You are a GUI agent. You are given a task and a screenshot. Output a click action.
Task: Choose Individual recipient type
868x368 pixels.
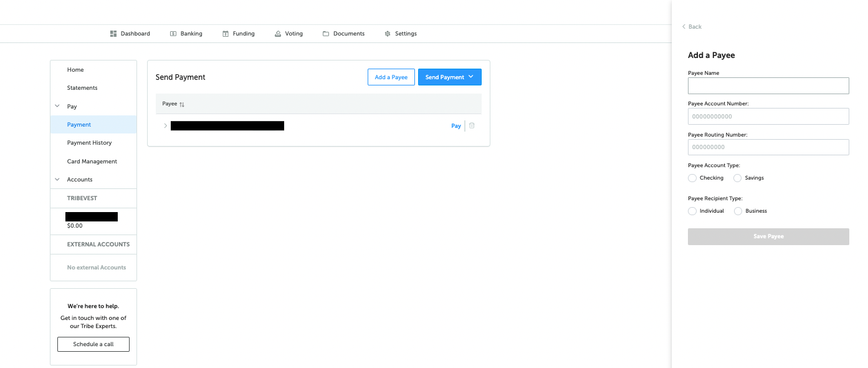click(x=692, y=211)
